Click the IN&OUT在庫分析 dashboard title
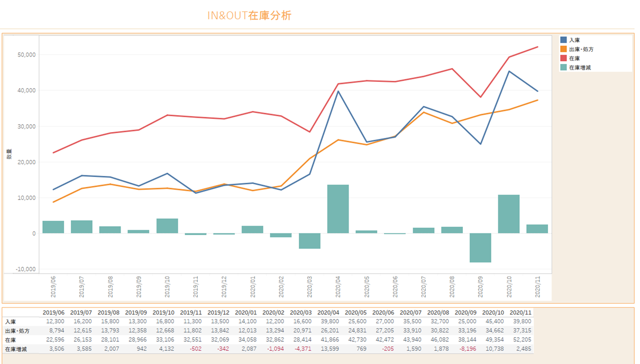The width and height of the screenshot is (640, 364). (249, 16)
